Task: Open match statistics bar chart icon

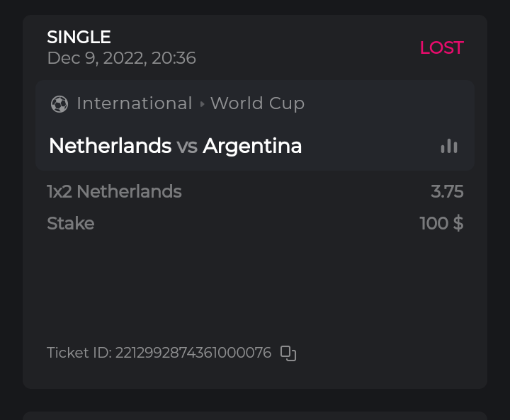Action: [x=448, y=146]
